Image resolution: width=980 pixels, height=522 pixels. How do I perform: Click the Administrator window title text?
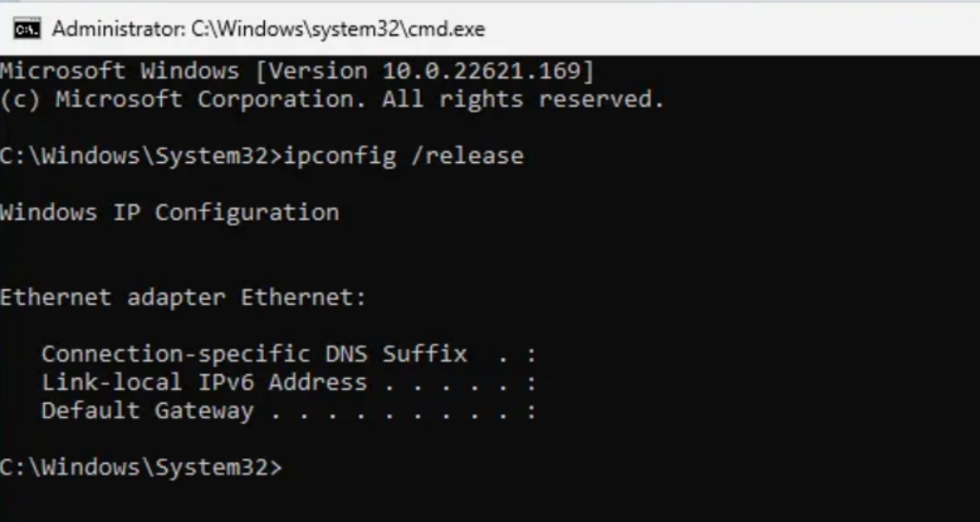click(x=268, y=30)
